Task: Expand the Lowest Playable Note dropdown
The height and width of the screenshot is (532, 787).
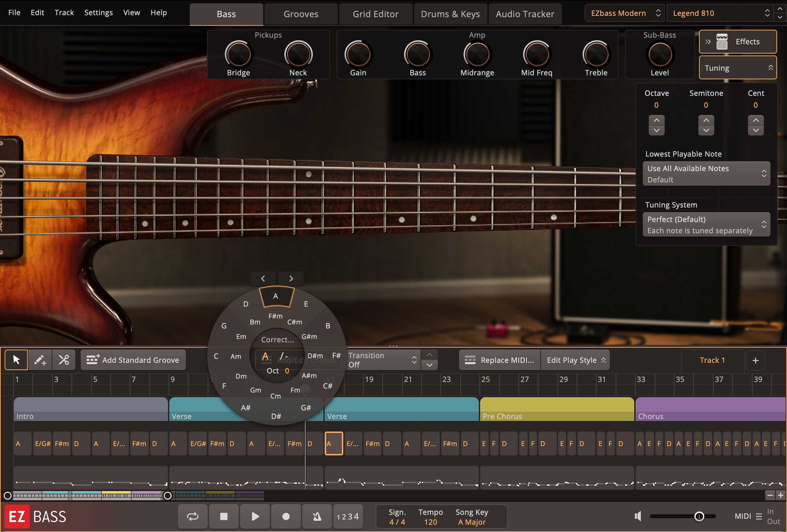Action: coord(706,173)
